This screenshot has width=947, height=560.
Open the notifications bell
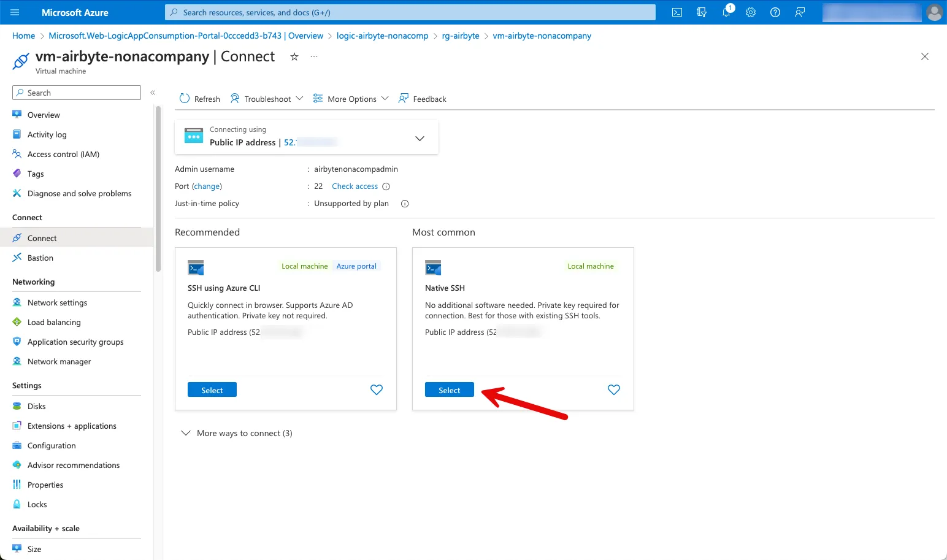coord(726,12)
